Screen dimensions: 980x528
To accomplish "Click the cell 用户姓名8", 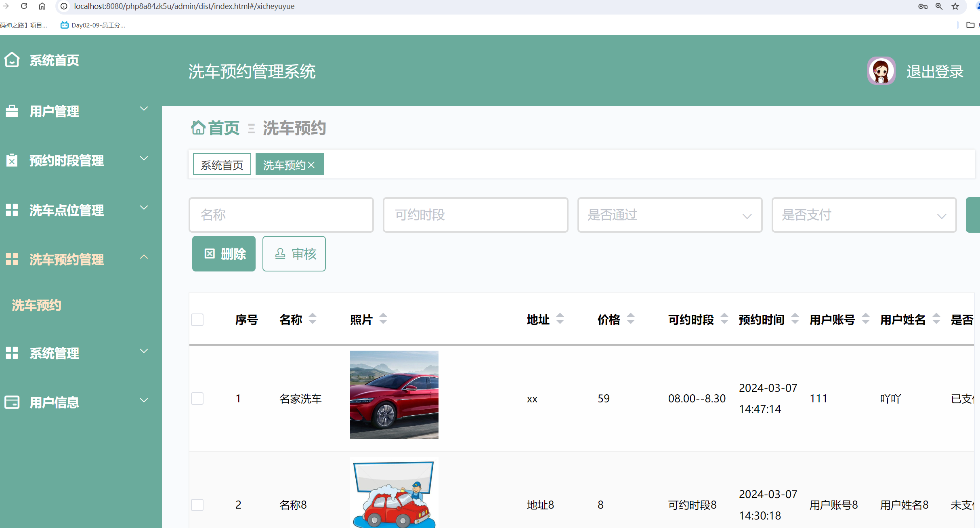I will pos(904,505).
